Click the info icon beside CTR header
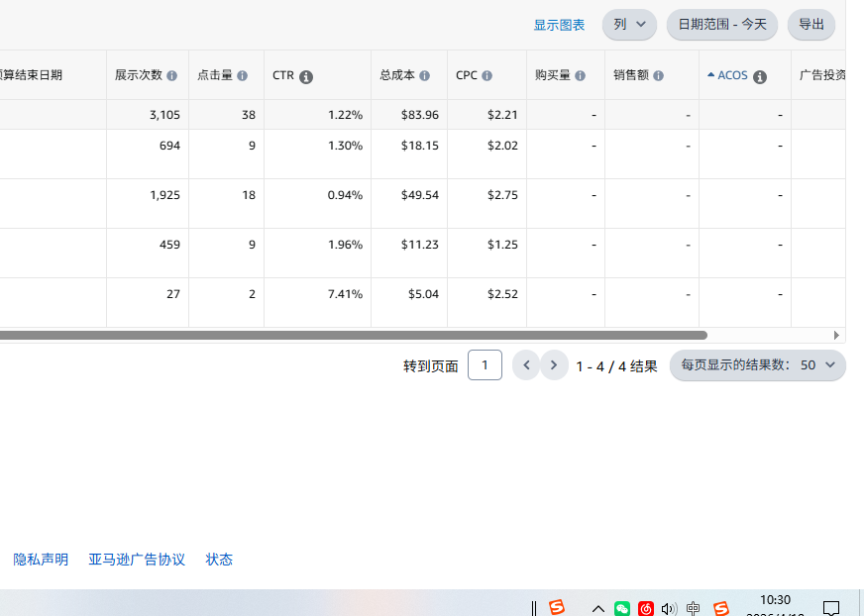 coord(306,77)
